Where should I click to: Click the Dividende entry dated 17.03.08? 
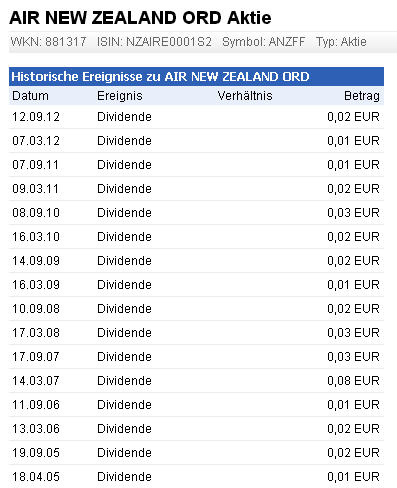pyautogui.click(x=124, y=333)
